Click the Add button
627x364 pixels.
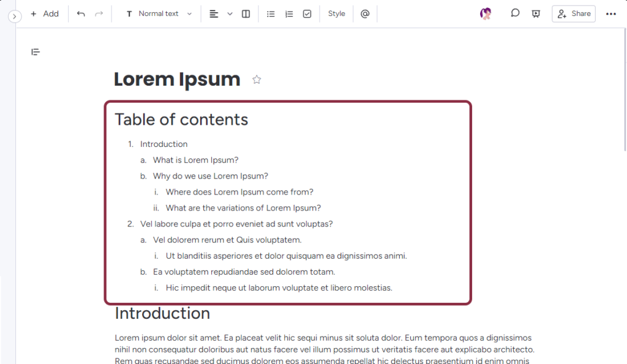point(45,13)
